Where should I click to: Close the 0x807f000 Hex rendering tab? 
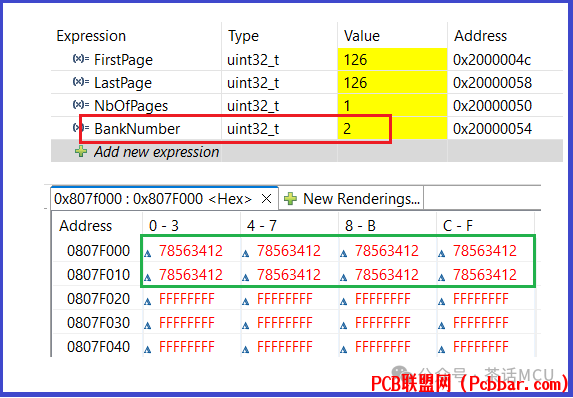(266, 199)
